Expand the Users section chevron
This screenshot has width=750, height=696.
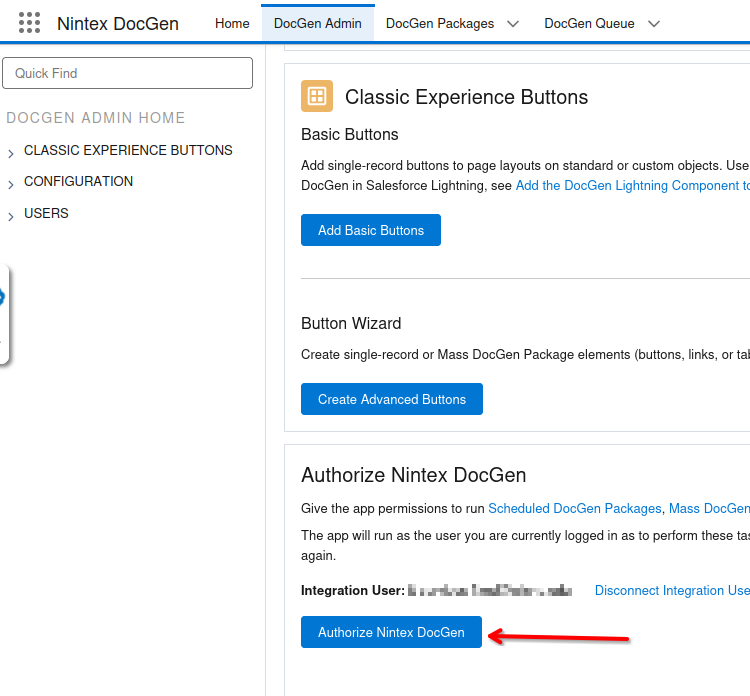pyautogui.click(x=11, y=216)
